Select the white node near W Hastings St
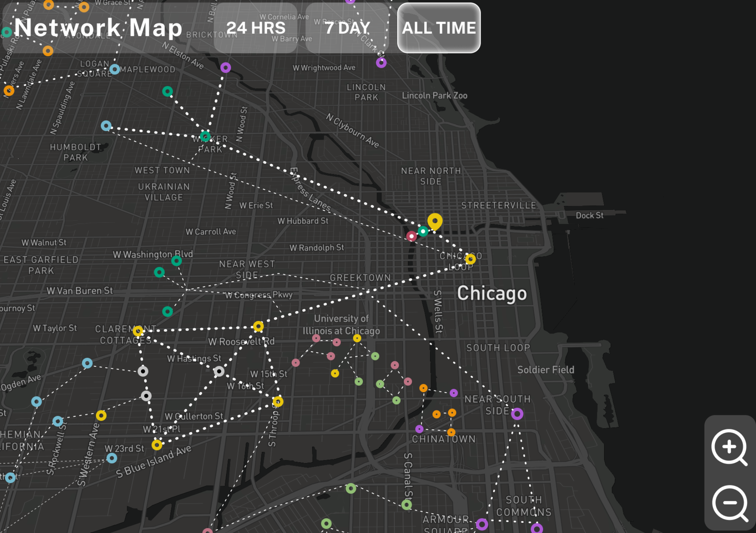The image size is (756, 533). point(219,371)
